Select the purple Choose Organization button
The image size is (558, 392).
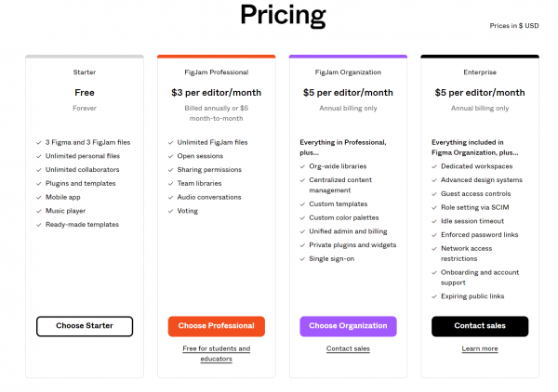(x=348, y=326)
